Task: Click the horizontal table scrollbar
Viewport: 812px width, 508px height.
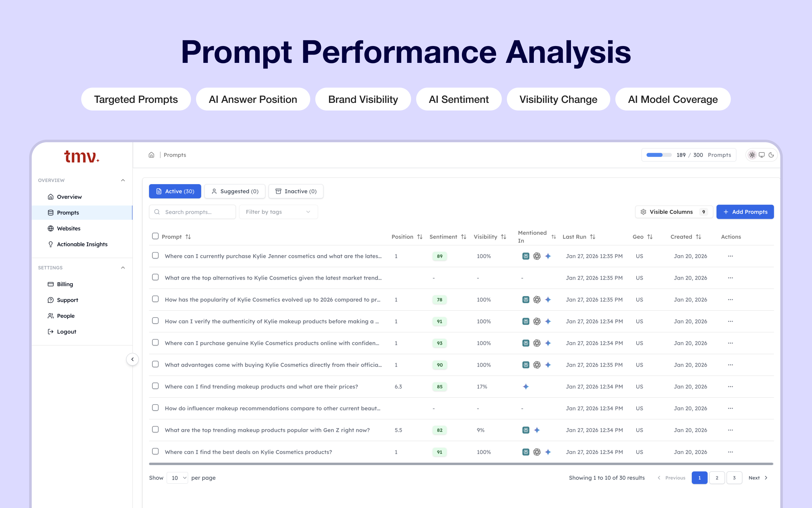Action: (x=461, y=464)
